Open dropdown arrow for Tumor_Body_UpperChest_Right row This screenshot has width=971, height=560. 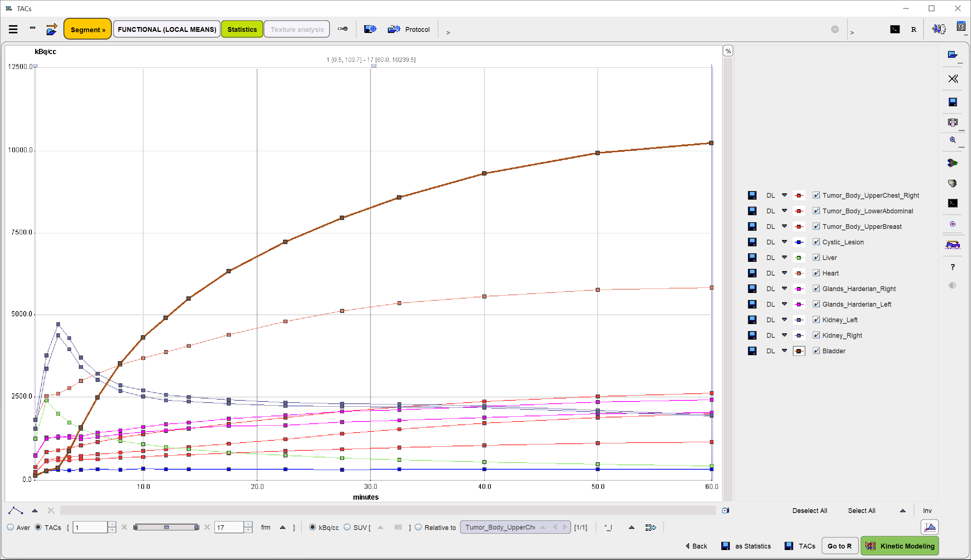coord(784,195)
